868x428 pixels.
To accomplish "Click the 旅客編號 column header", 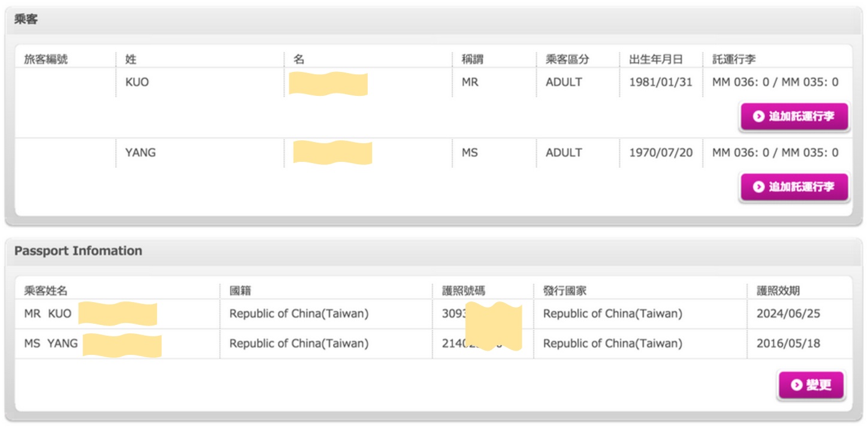I will [x=46, y=59].
